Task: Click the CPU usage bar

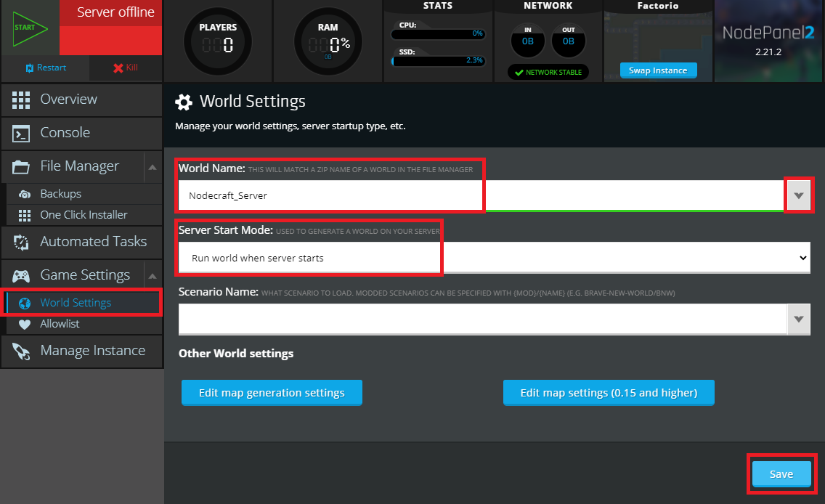Action: point(439,33)
